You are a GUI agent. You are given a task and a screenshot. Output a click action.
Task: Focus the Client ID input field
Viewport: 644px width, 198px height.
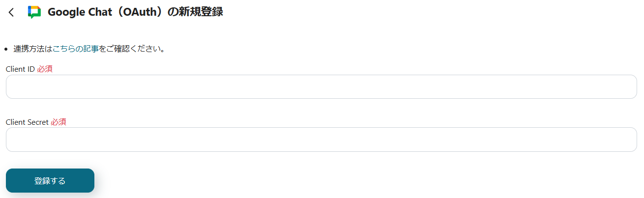pos(322,87)
